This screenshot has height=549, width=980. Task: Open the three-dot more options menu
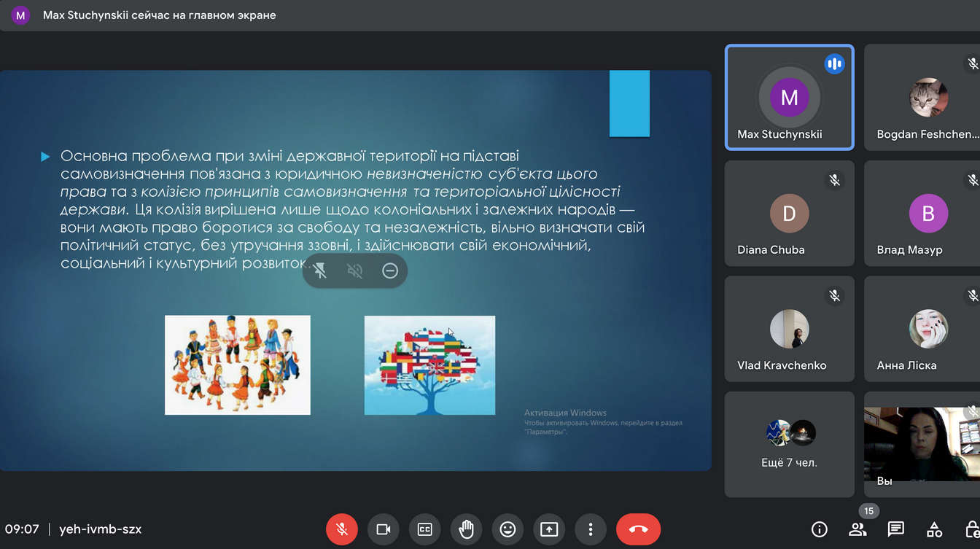(x=591, y=529)
